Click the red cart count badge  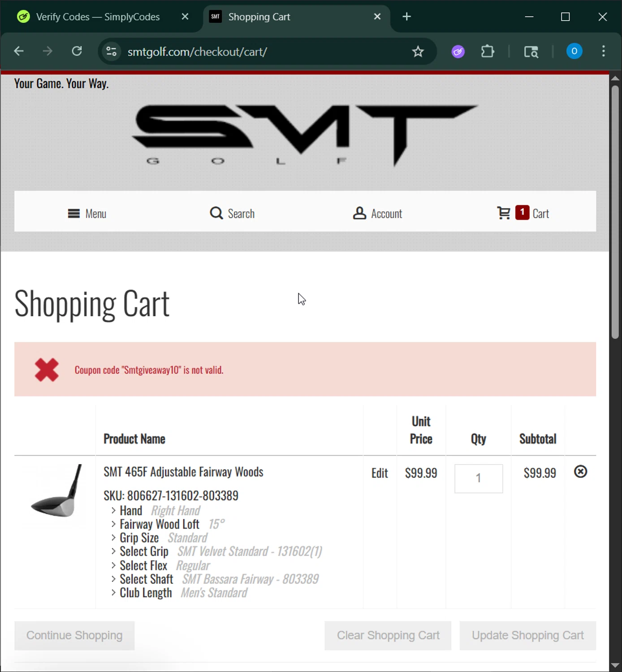tap(522, 212)
